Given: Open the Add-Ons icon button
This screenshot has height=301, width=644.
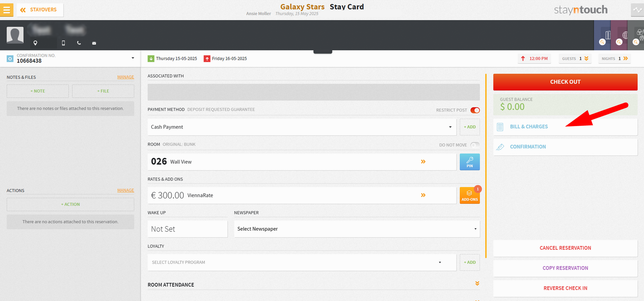Looking at the screenshot, I should tap(470, 195).
